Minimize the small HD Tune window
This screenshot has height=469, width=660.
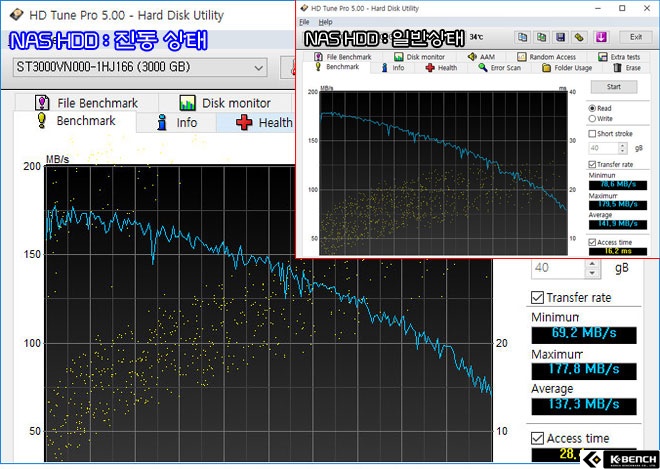pyautogui.click(x=598, y=8)
